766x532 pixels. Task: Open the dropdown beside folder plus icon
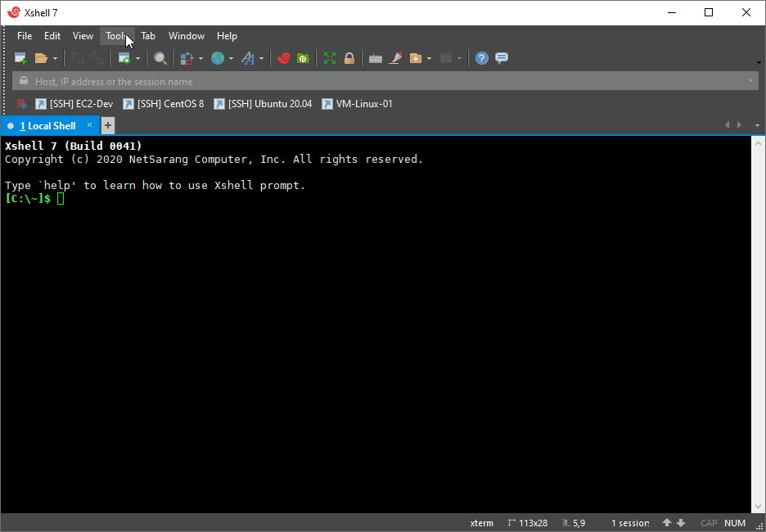[x=429, y=59]
